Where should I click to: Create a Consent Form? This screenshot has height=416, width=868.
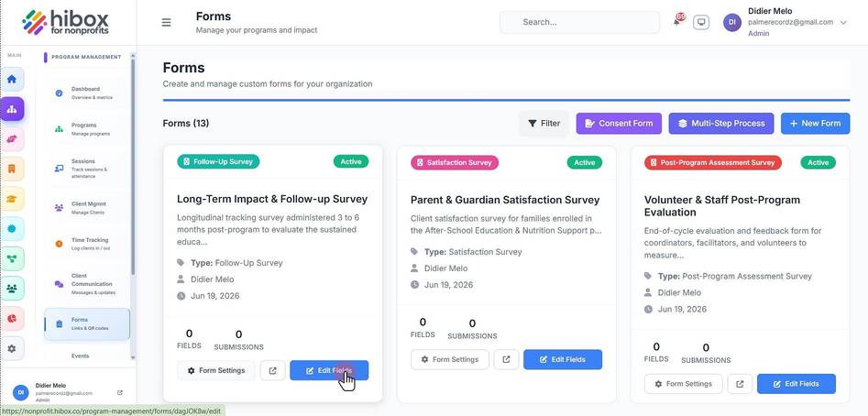(x=619, y=124)
